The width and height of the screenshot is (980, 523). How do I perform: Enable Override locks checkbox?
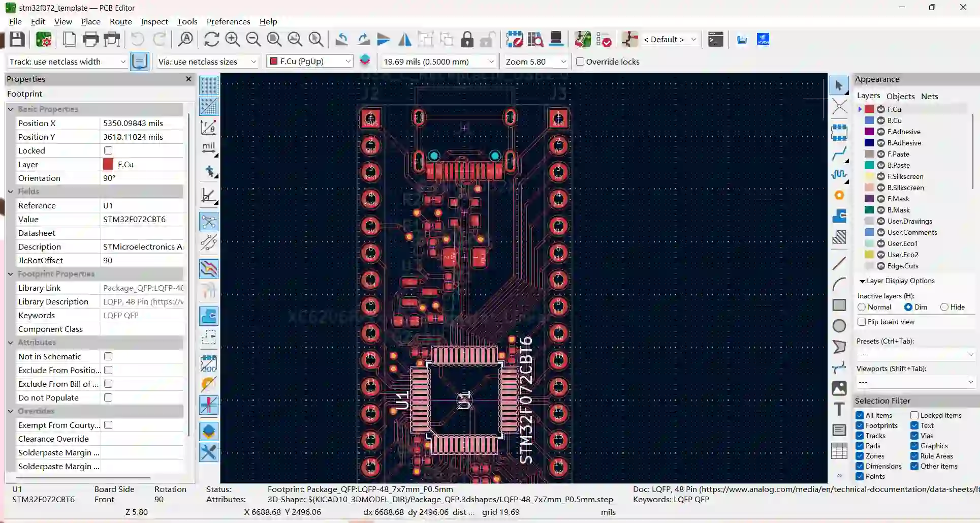tap(580, 61)
